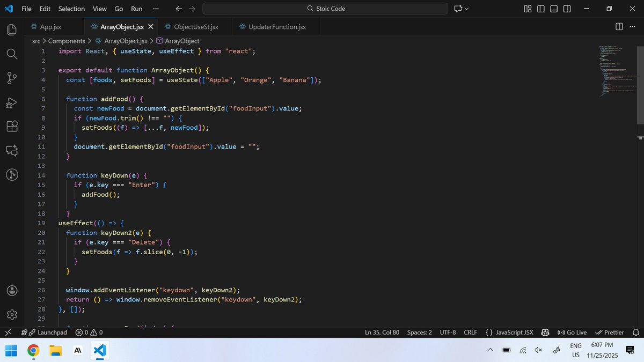This screenshot has height=362, width=644.
Task: Open the Customize Layout icon
Action: click(x=528, y=9)
